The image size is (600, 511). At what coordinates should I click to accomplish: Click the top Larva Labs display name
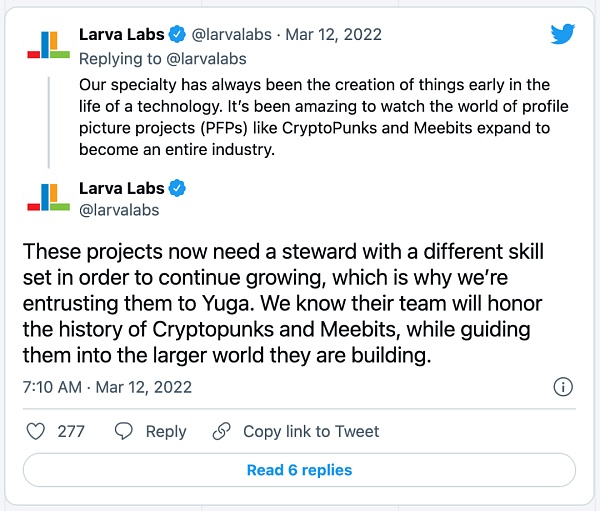tap(122, 35)
